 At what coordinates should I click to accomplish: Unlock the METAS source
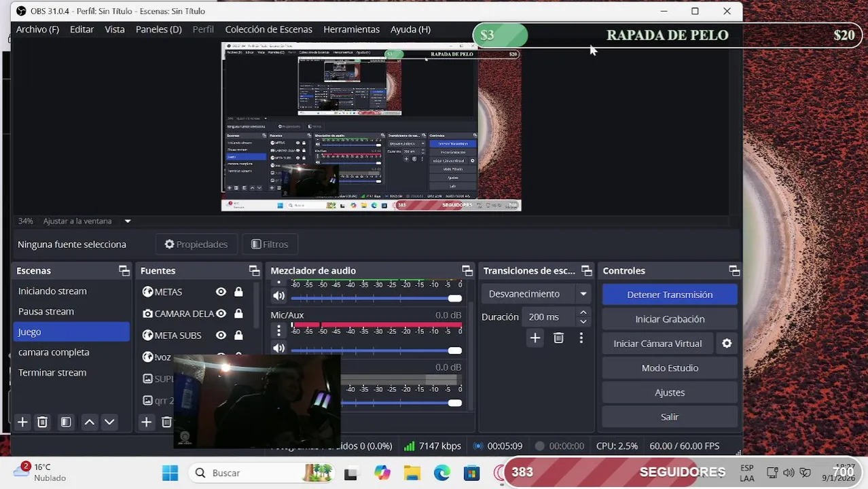coord(238,291)
